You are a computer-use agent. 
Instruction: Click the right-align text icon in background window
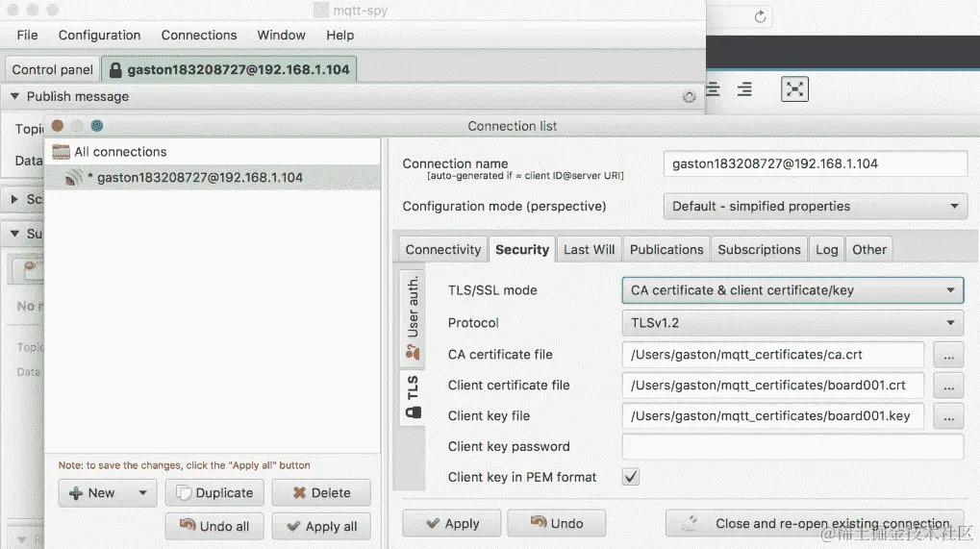[x=743, y=89]
